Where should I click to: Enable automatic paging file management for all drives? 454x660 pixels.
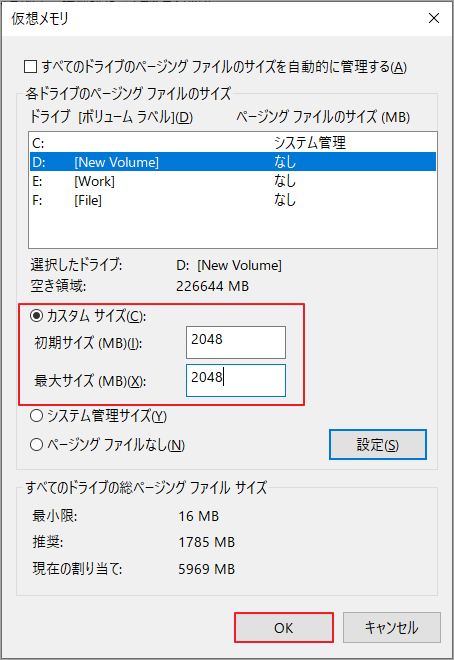point(30,67)
